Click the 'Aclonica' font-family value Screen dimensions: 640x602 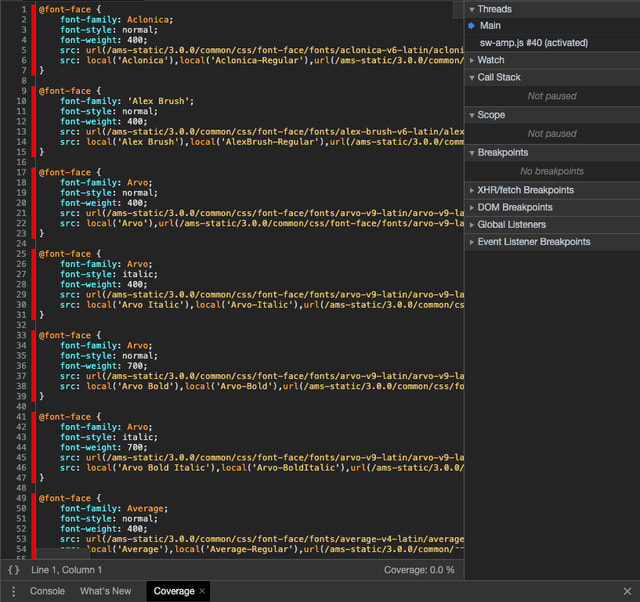coord(148,20)
